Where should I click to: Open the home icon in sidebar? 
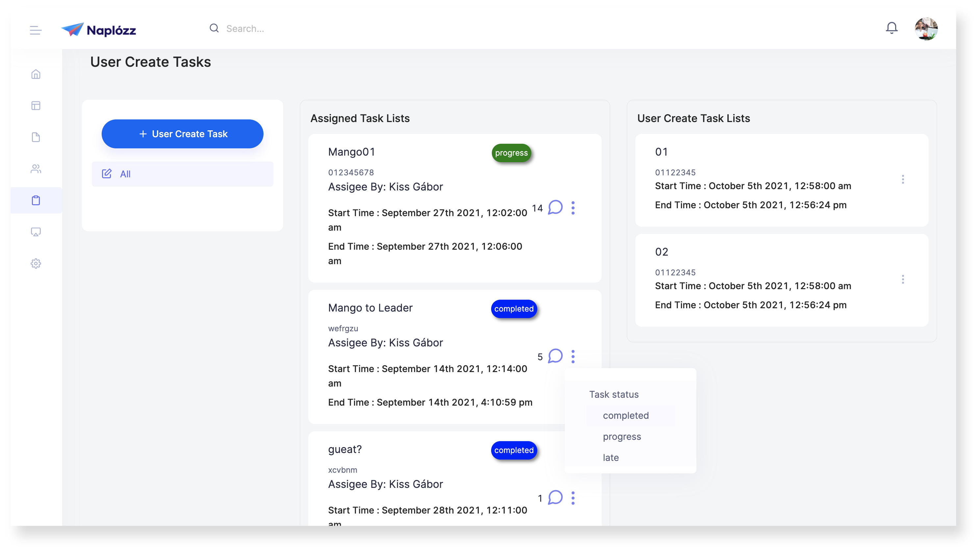coord(36,74)
